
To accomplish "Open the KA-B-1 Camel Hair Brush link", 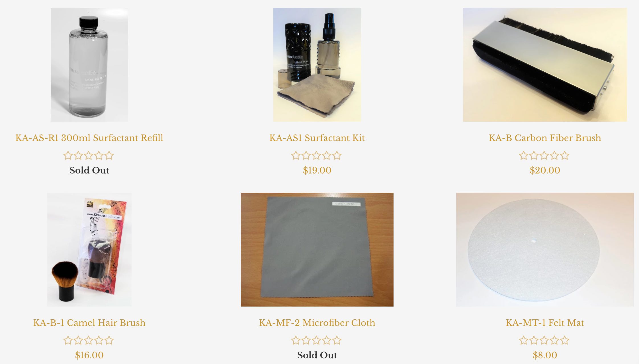I will [x=89, y=323].
